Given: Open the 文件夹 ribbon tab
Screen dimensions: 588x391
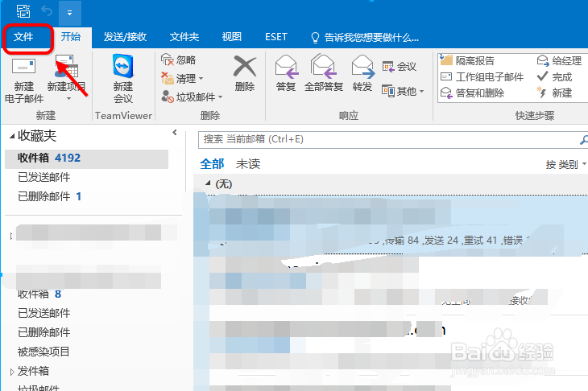Looking at the screenshot, I should coord(184,37).
